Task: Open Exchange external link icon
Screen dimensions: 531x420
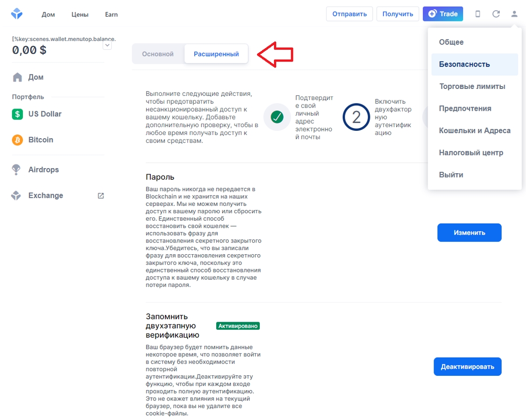Action: point(101,196)
